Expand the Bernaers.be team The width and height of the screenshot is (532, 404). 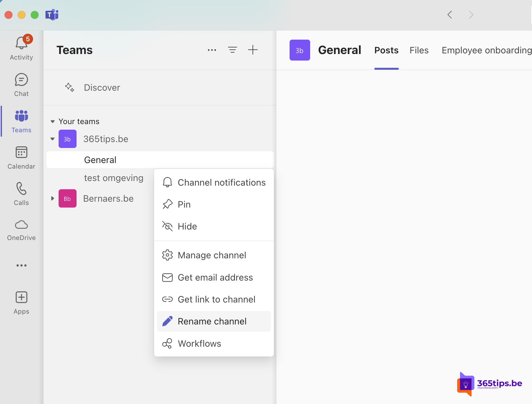tap(52, 198)
